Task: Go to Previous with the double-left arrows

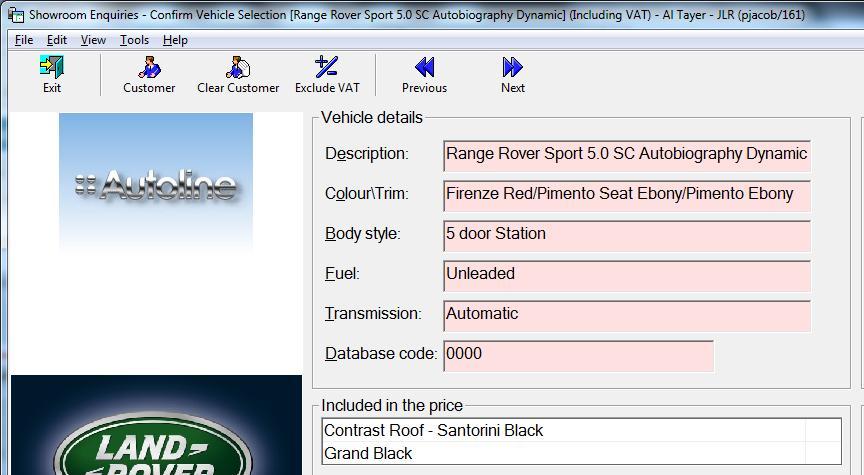Action: point(424,67)
